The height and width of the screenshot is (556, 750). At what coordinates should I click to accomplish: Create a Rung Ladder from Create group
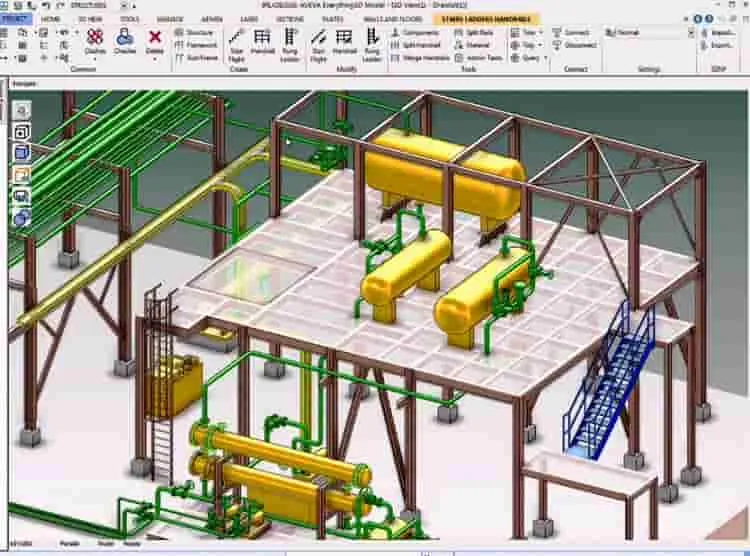290,45
